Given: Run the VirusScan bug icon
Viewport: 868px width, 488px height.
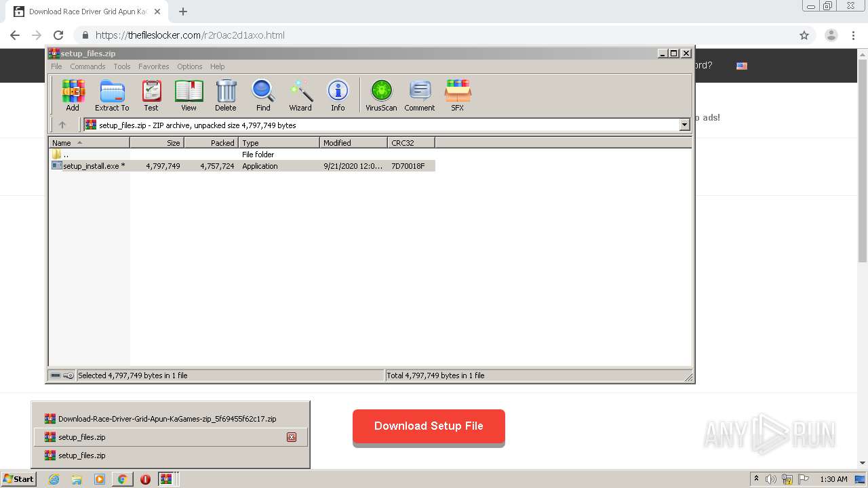Looking at the screenshot, I should pyautogui.click(x=381, y=95).
